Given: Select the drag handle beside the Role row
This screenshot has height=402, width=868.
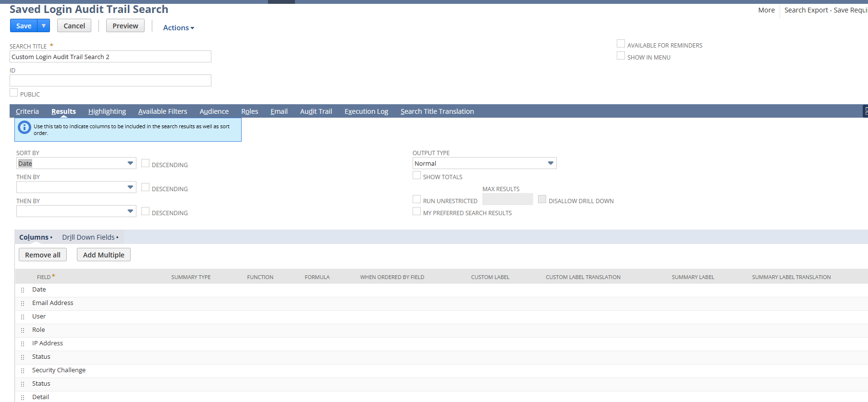Looking at the screenshot, I should [x=23, y=330].
